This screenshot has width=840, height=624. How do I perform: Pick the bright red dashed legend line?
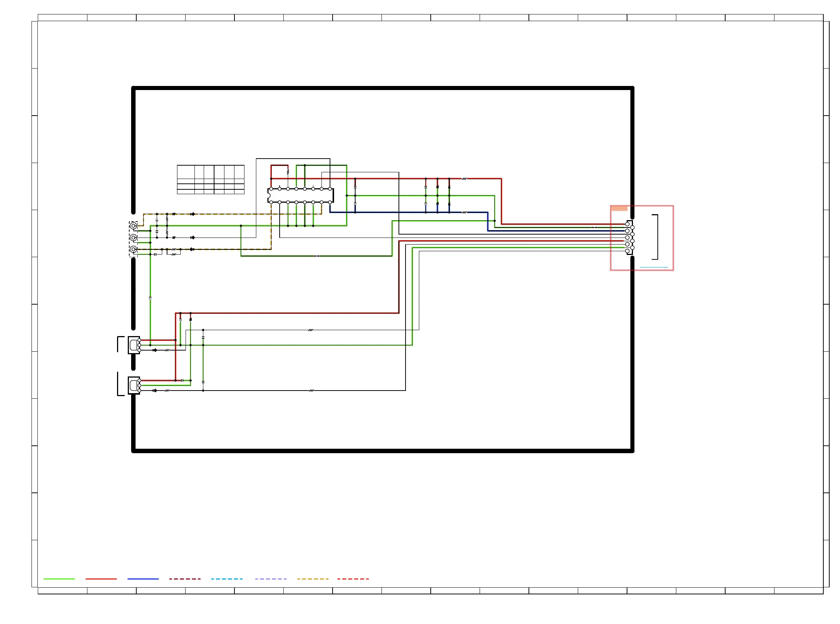353,579
